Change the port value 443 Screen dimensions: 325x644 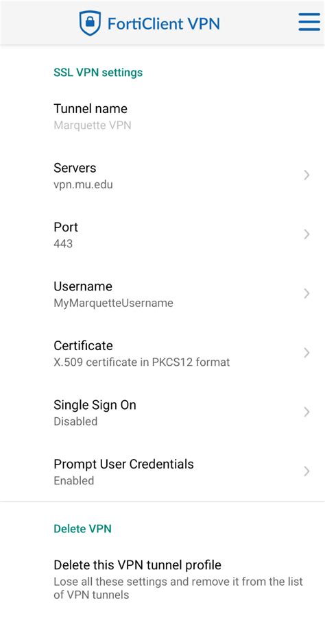tap(63, 244)
